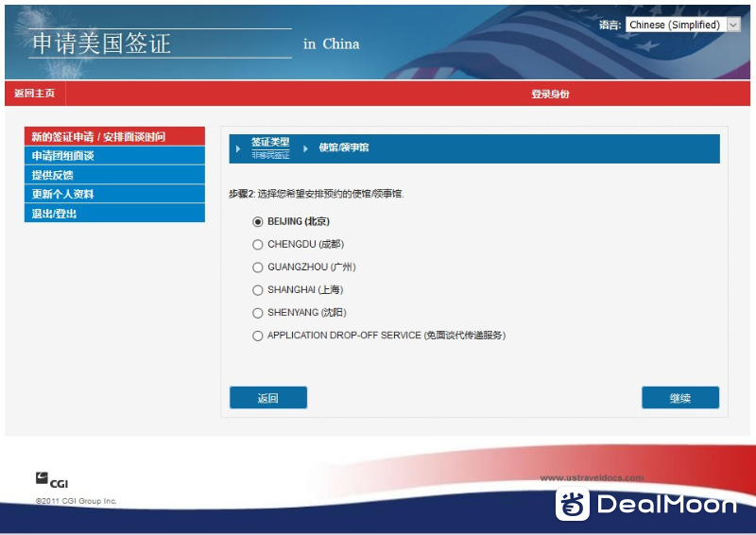Image resolution: width=756 pixels, height=535 pixels.
Task: Click the 申请美国签证 site title
Action: pyautogui.click(x=102, y=43)
